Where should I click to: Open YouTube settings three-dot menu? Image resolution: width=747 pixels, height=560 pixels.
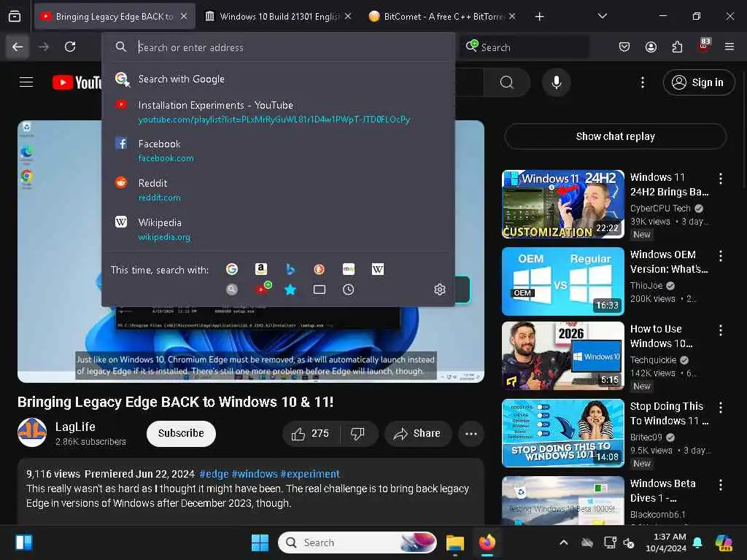coord(643,82)
